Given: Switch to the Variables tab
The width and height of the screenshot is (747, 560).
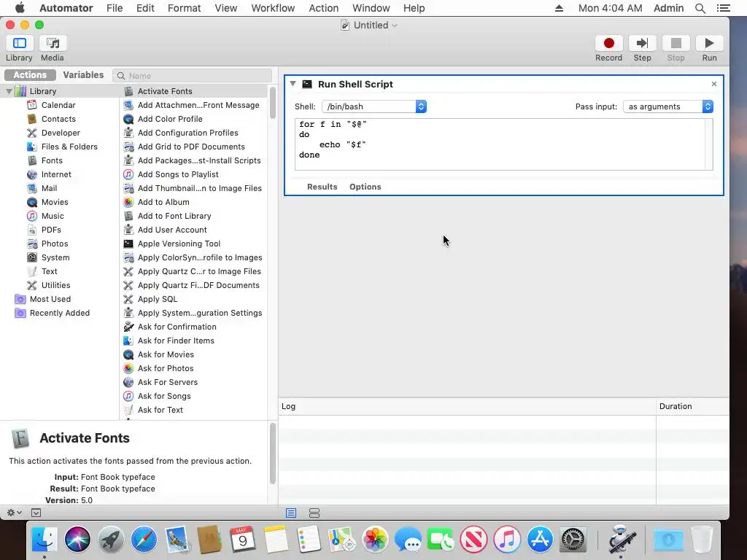Looking at the screenshot, I should tap(83, 75).
